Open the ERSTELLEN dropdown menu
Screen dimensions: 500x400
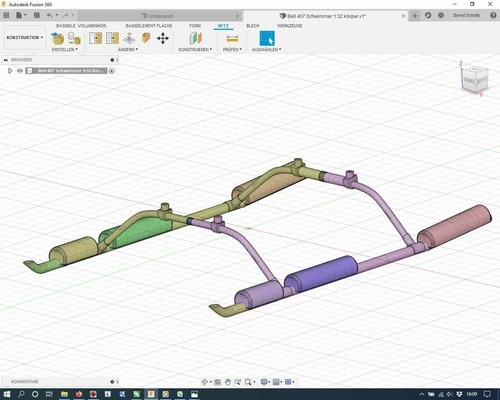point(65,49)
